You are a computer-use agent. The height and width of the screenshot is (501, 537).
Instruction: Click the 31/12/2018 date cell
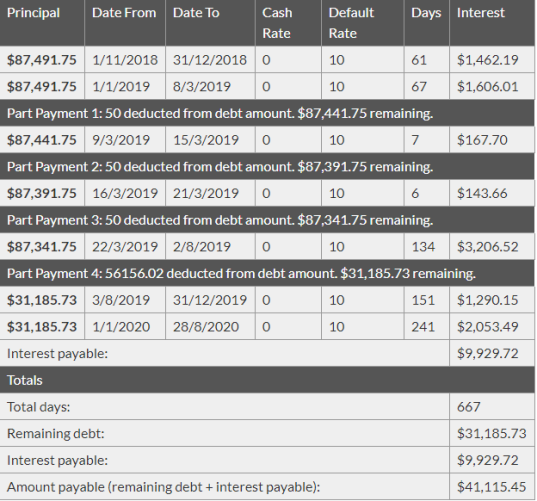tap(210, 60)
